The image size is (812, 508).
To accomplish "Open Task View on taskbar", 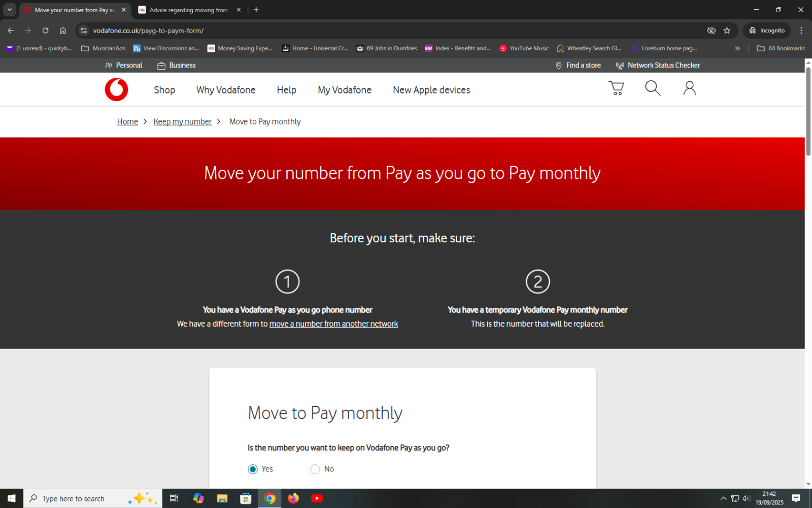I will click(174, 498).
